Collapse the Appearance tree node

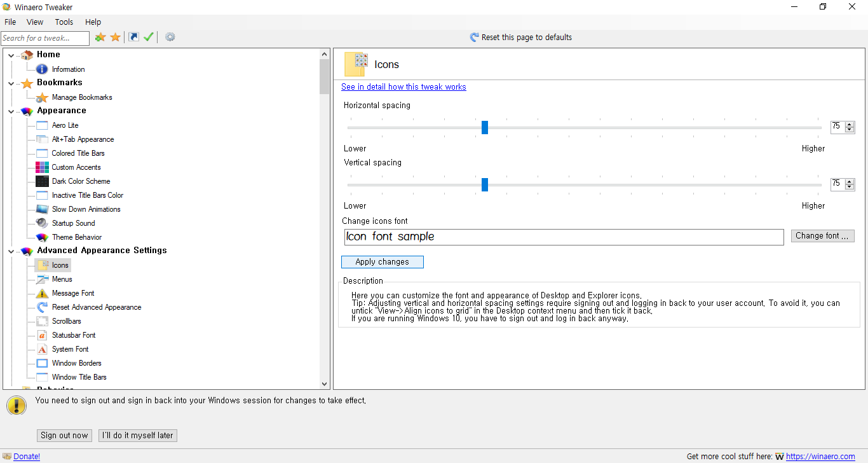11,111
